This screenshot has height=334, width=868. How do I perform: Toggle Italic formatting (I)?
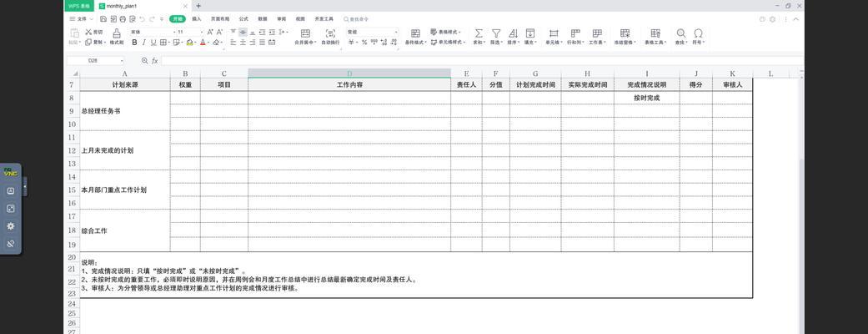(144, 42)
